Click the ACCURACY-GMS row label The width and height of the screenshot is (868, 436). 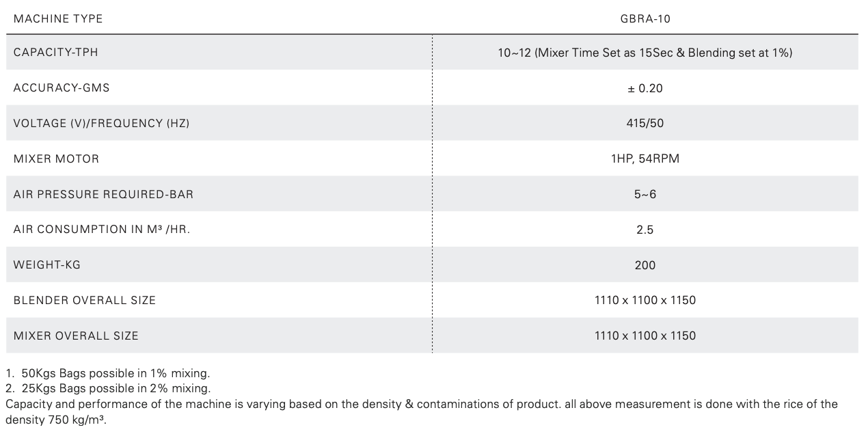[x=62, y=87]
